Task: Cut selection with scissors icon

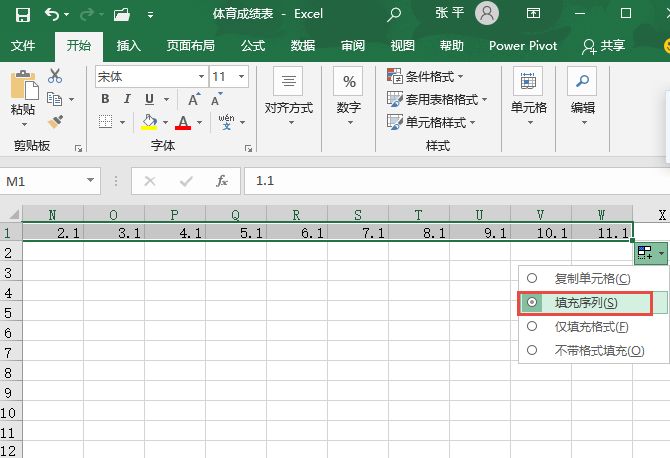Action: tap(55, 76)
